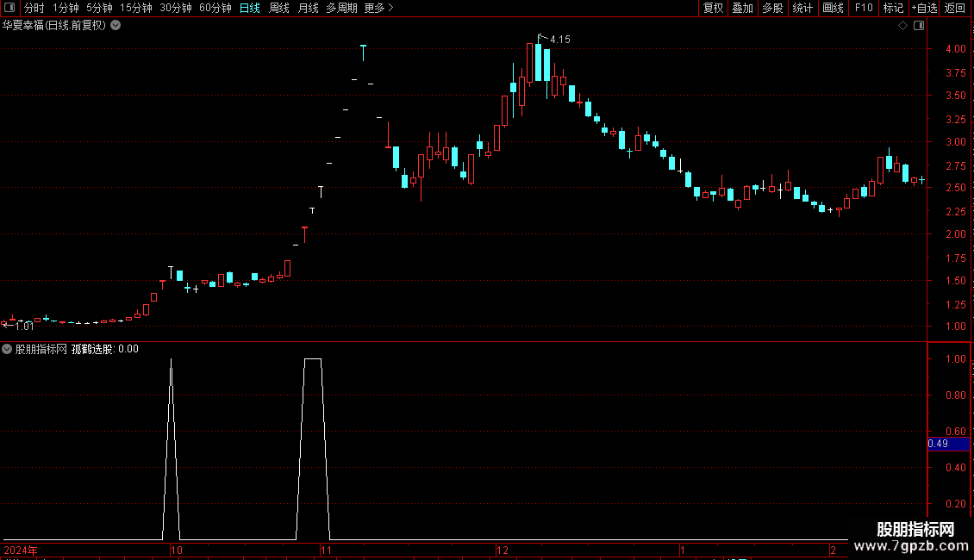Click the month 10 time axis marker
The image size is (974, 560).
coord(177,550)
